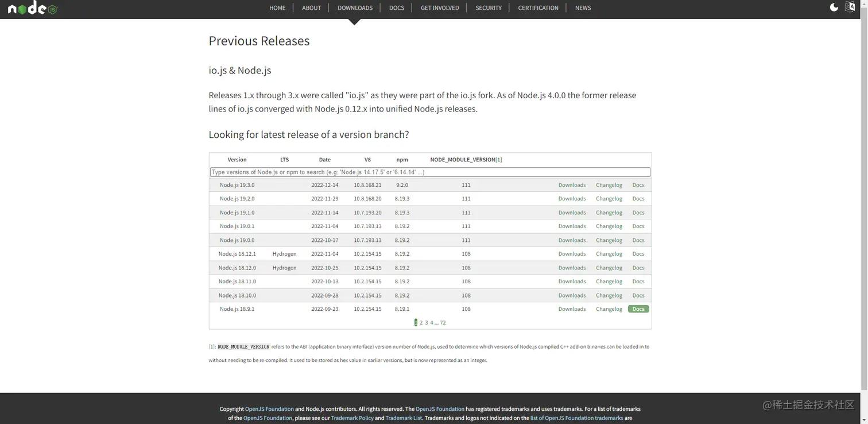
Task: Open Downloads for Node.js 18.11.0
Action: point(572,282)
